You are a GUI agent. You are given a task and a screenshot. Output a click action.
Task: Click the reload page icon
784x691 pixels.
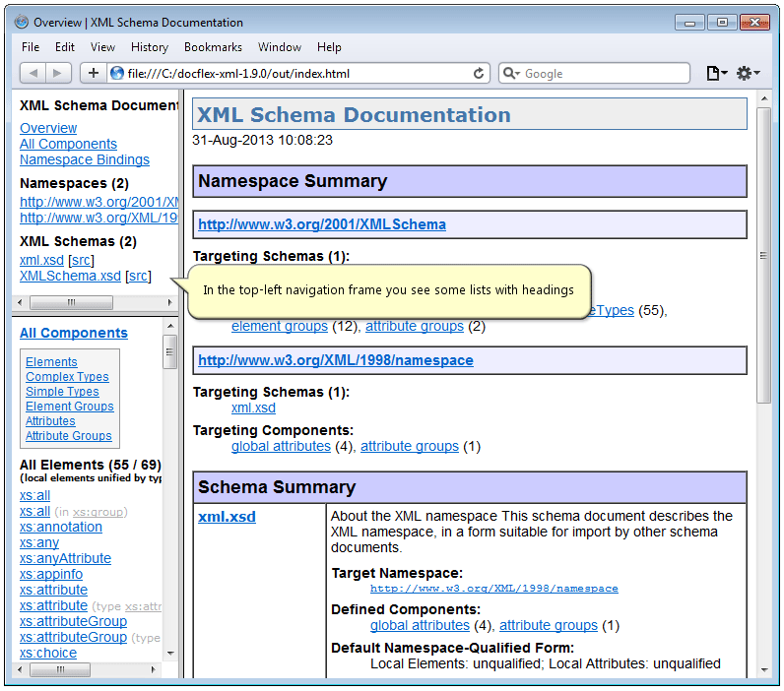coord(480,73)
